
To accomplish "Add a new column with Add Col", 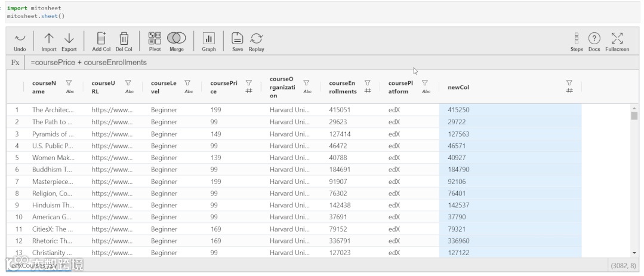I will [101, 38].
